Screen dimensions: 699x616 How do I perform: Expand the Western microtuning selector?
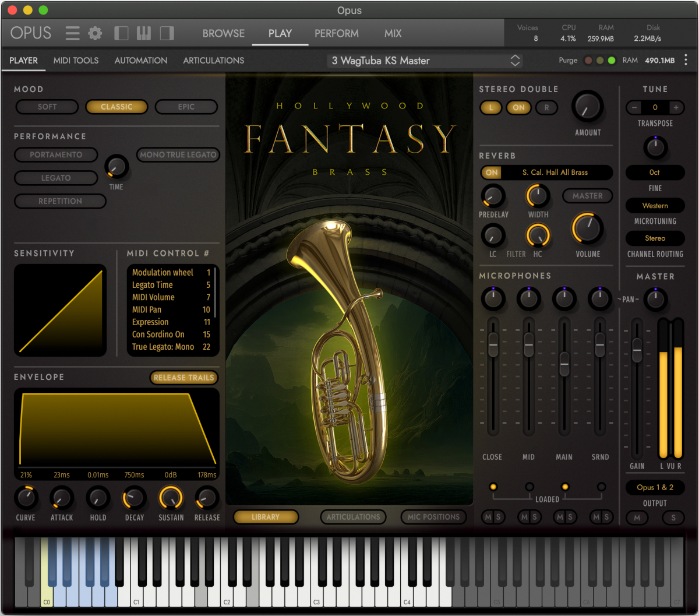tap(655, 206)
